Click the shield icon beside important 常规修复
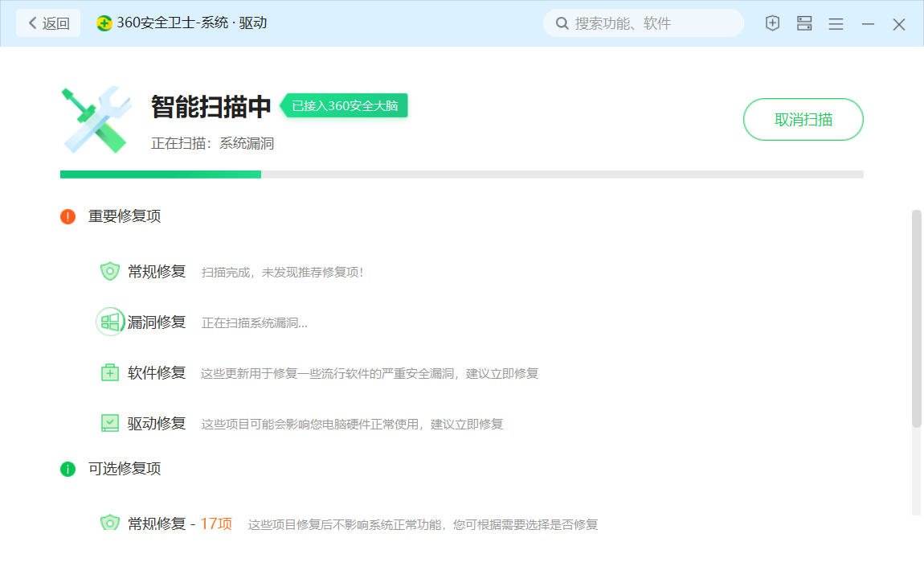924x583 pixels. pos(109,272)
